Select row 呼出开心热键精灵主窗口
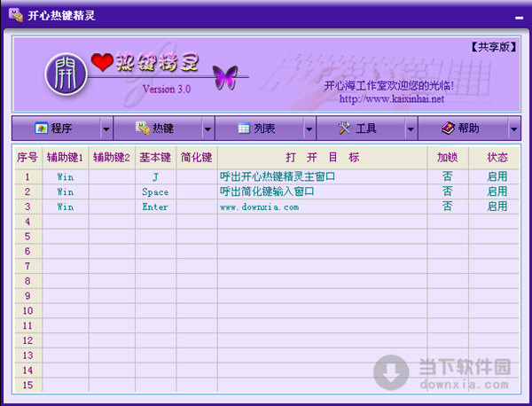532x406 pixels. pyautogui.click(x=267, y=176)
